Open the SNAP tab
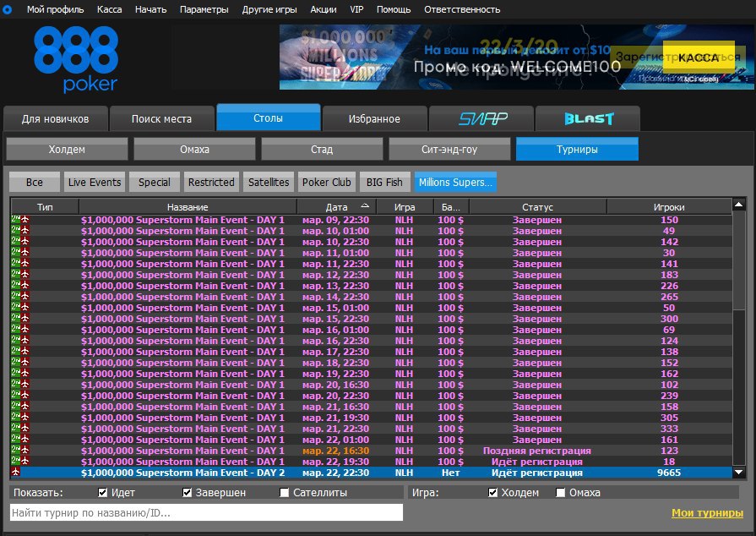The height and width of the screenshot is (536, 756). pyautogui.click(x=481, y=118)
